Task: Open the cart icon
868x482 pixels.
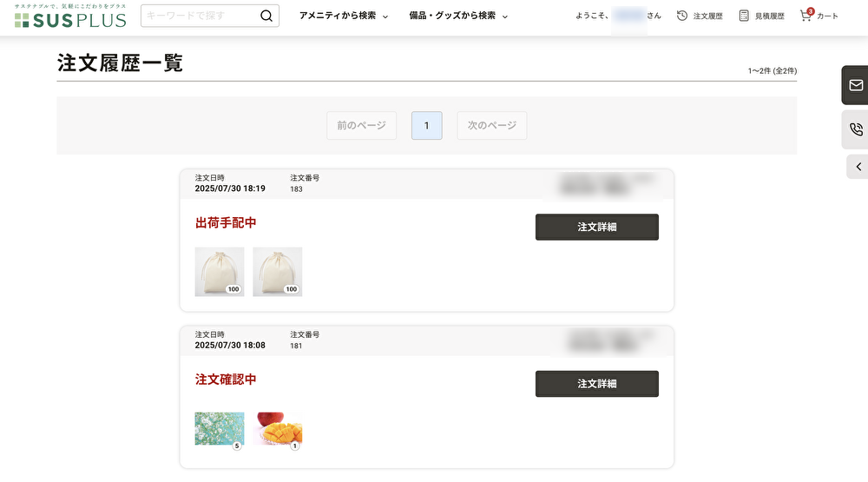Action: coord(806,16)
